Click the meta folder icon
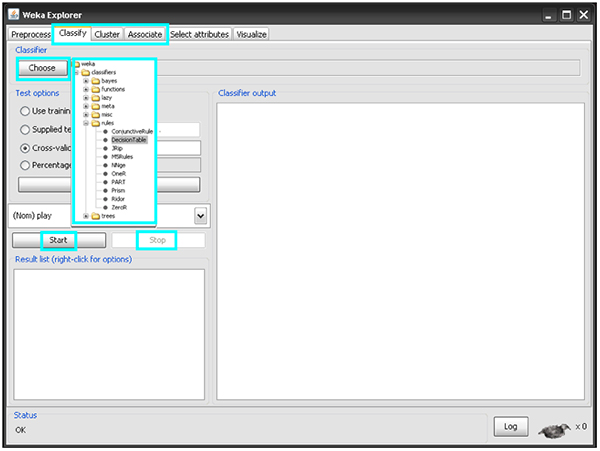The height and width of the screenshot is (451, 600). point(96,106)
